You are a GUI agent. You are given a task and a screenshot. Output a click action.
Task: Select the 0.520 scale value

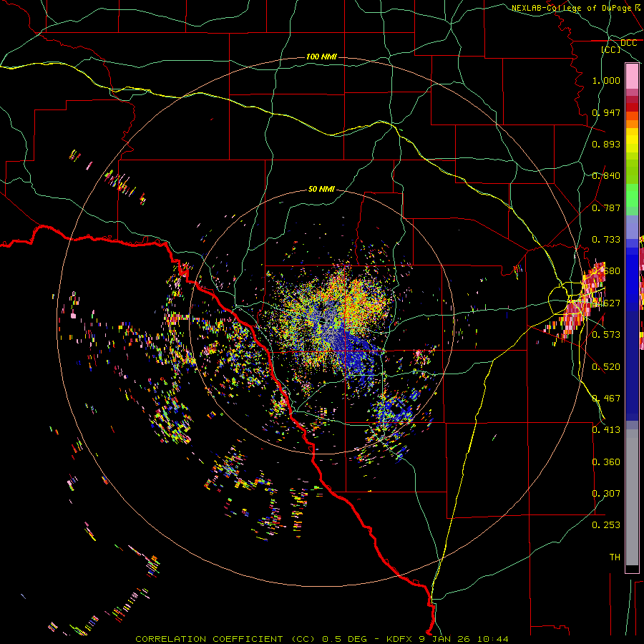coord(606,367)
